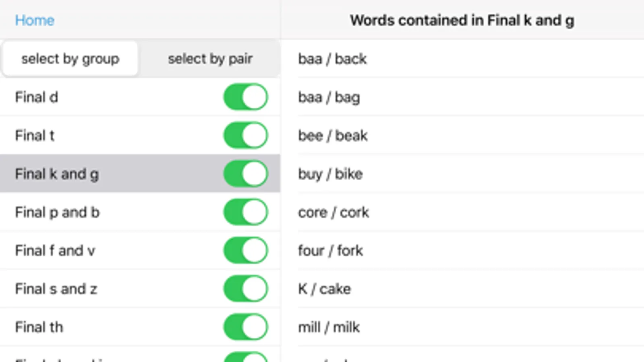Choose the four / fork word pair
Image resolution: width=644 pixels, height=362 pixels.
(330, 250)
